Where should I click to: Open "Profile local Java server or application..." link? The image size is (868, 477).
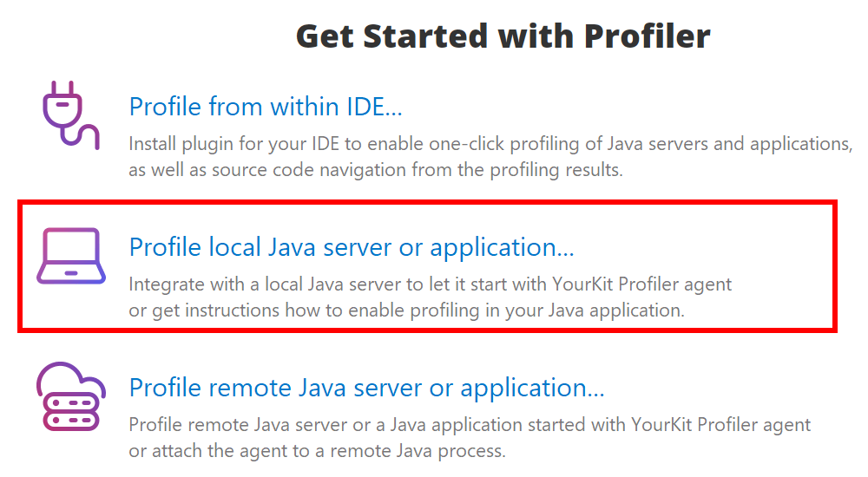352,247
